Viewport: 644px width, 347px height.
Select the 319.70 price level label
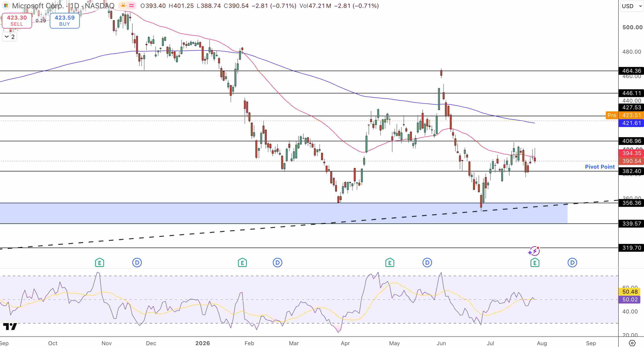(631, 248)
